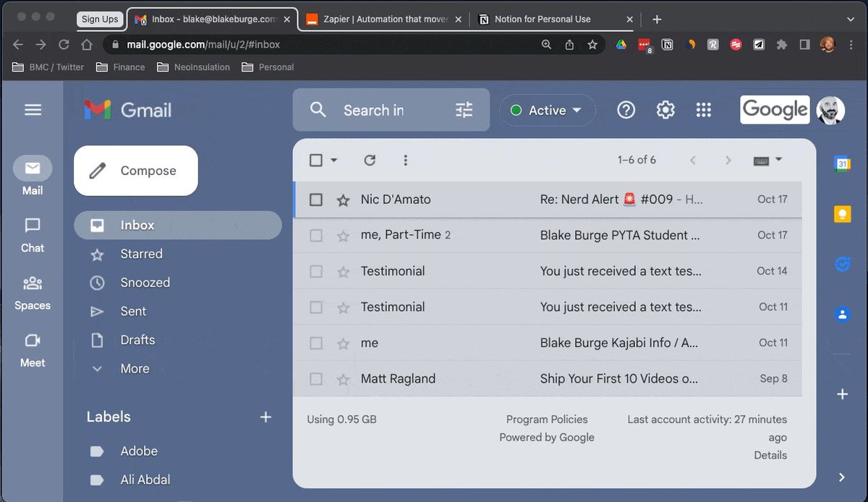Bookmark this page with the star icon
This screenshot has height=502, width=868.
pyautogui.click(x=592, y=45)
